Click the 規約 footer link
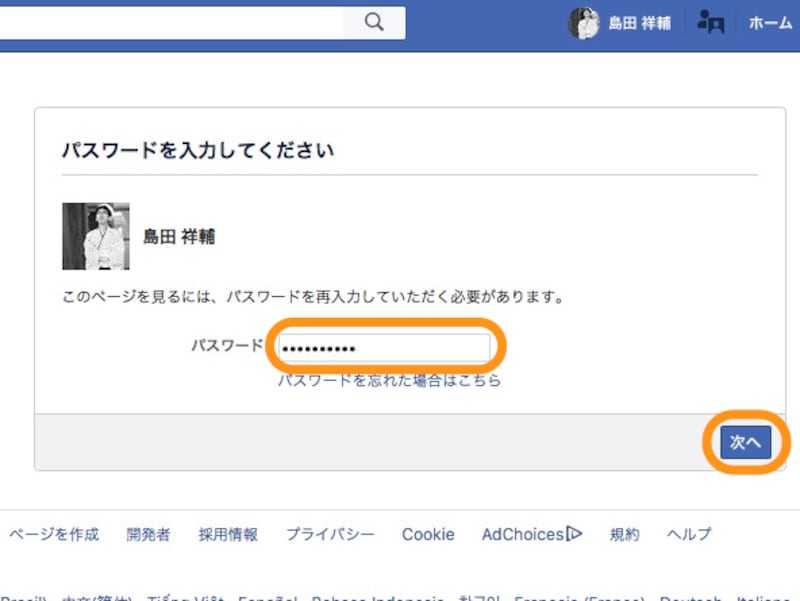The image size is (800, 601). (624, 534)
